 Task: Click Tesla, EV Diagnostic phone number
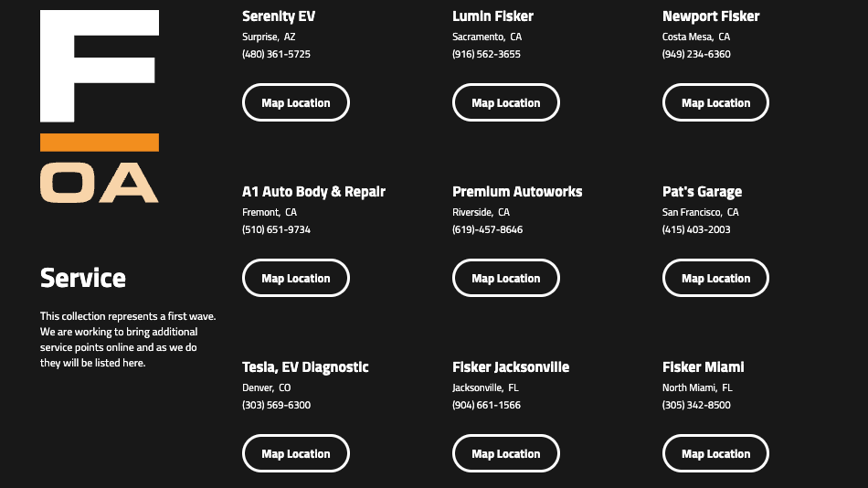276,405
